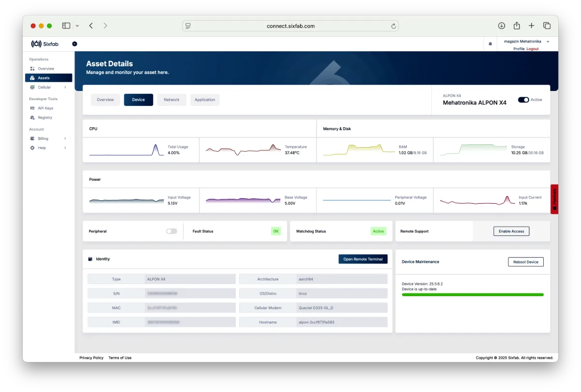Toggle the Safari sidebar panel icon
This screenshot has width=581, height=392.
point(66,26)
